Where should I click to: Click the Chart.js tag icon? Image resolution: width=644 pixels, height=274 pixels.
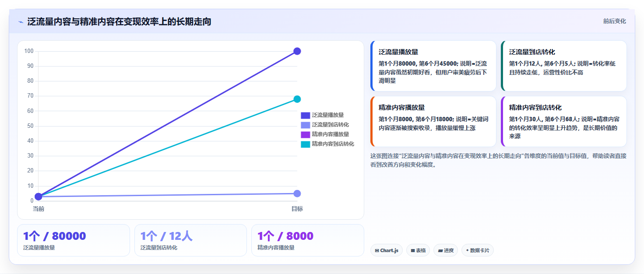point(377,251)
